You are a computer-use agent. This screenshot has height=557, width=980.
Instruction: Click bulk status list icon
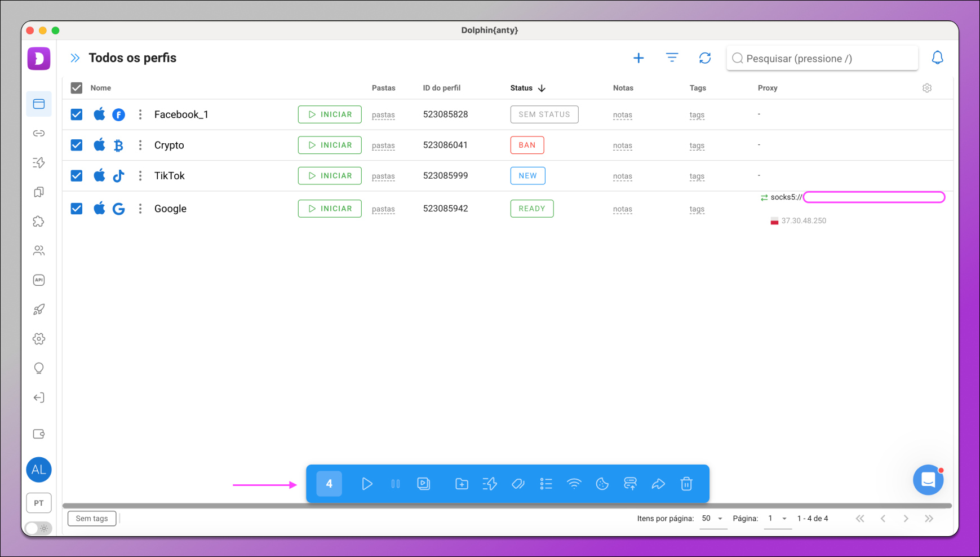546,484
